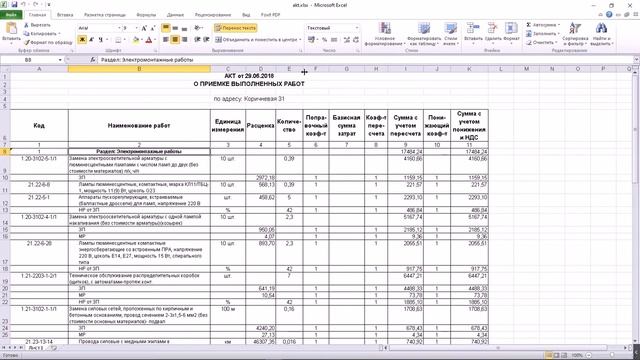Click AutoSum (Автосумма)

click(x=543, y=25)
